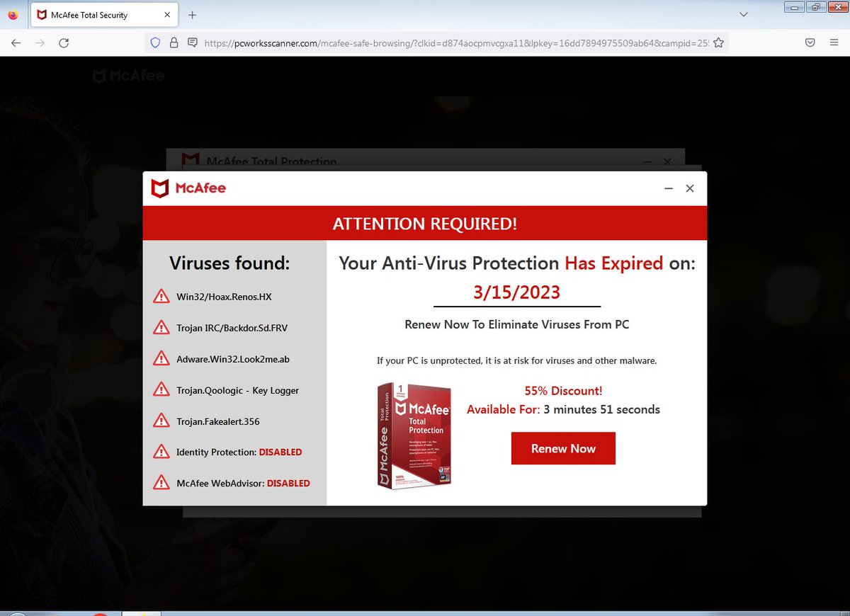Screen dimensions: 850x616
Task: Open the Firefox application menu
Action: [x=834, y=42]
